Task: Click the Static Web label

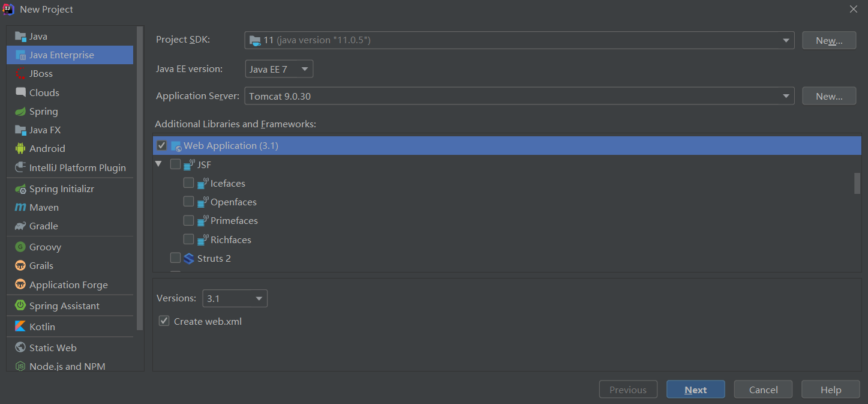Action: tap(53, 348)
